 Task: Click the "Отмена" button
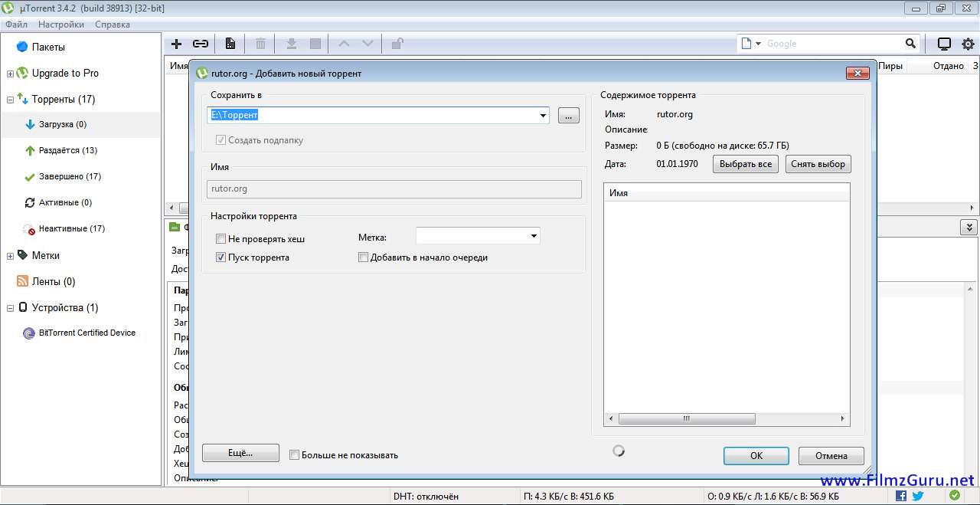(831, 455)
